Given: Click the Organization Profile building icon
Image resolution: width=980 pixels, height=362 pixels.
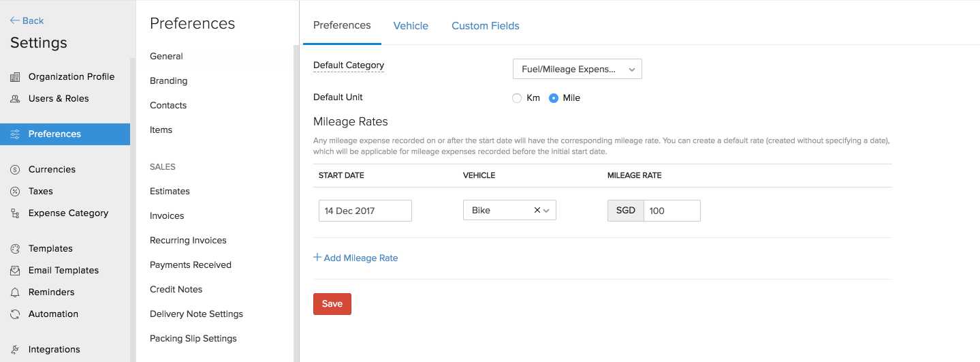Looking at the screenshot, I should click(x=15, y=77).
